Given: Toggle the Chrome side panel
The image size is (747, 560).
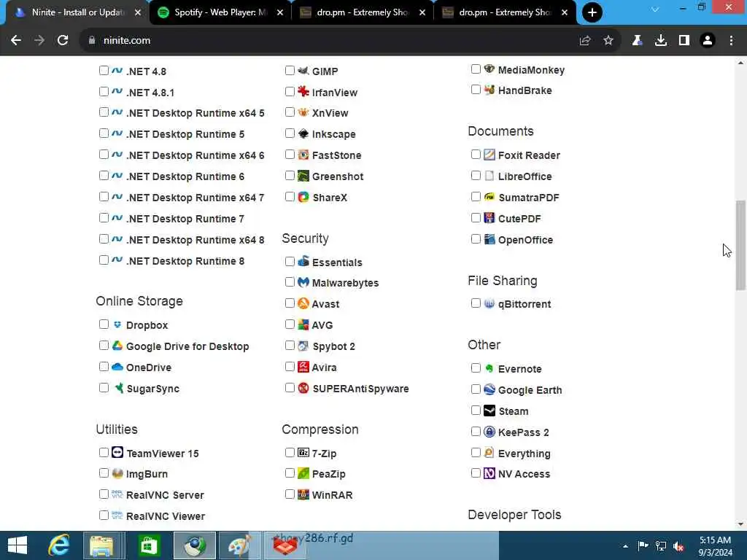Looking at the screenshot, I should point(684,41).
